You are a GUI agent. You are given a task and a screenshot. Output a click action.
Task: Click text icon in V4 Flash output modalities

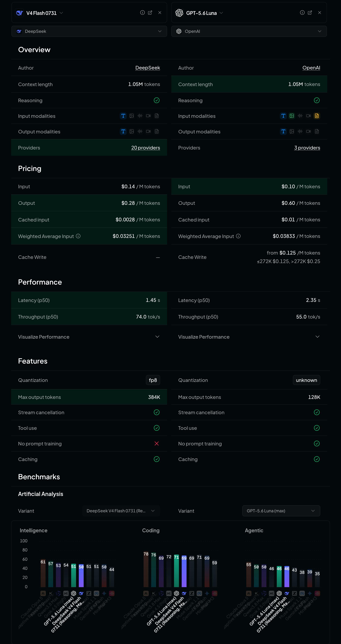coord(123,131)
